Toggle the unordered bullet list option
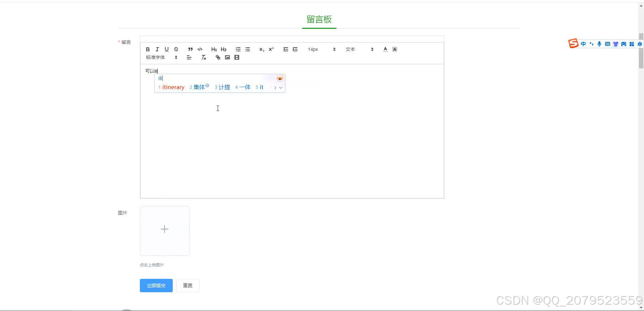This screenshot has height=311, width=644. [248, 49]
